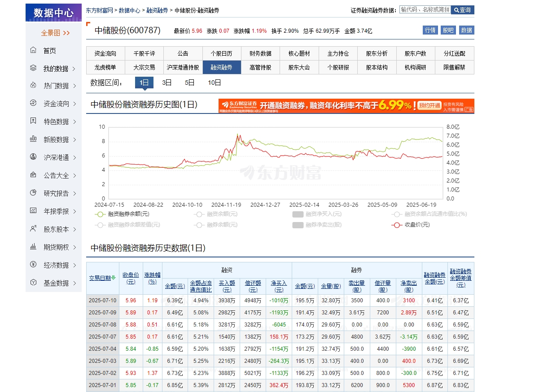
Task: Open the 高管持股 tab
Action: (260, 67)
